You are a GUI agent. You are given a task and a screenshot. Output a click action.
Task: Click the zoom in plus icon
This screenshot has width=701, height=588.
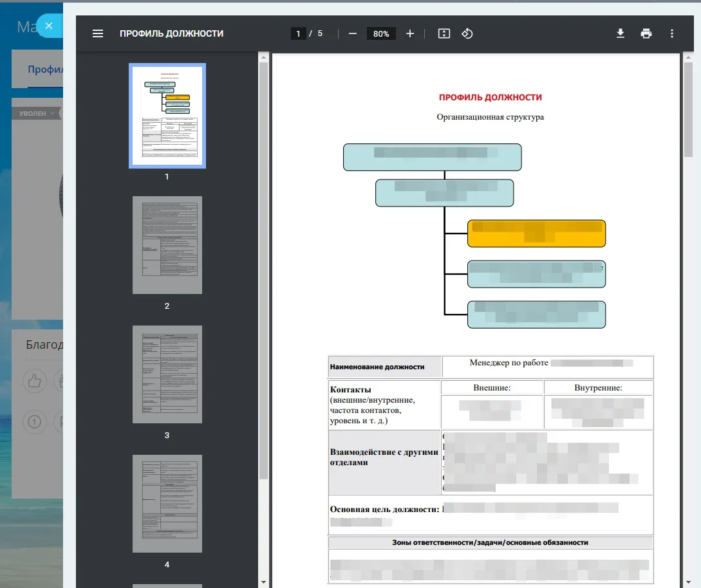coord(410,33)
